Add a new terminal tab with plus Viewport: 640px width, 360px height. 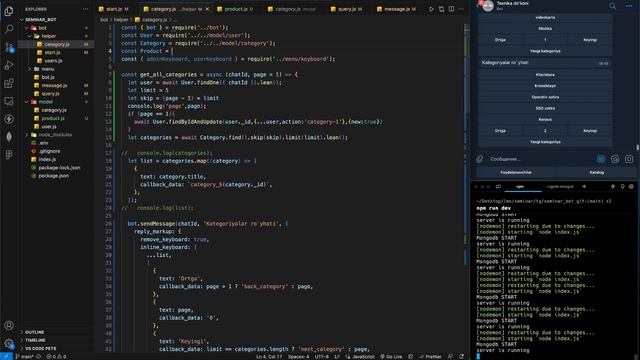[584, 187]
